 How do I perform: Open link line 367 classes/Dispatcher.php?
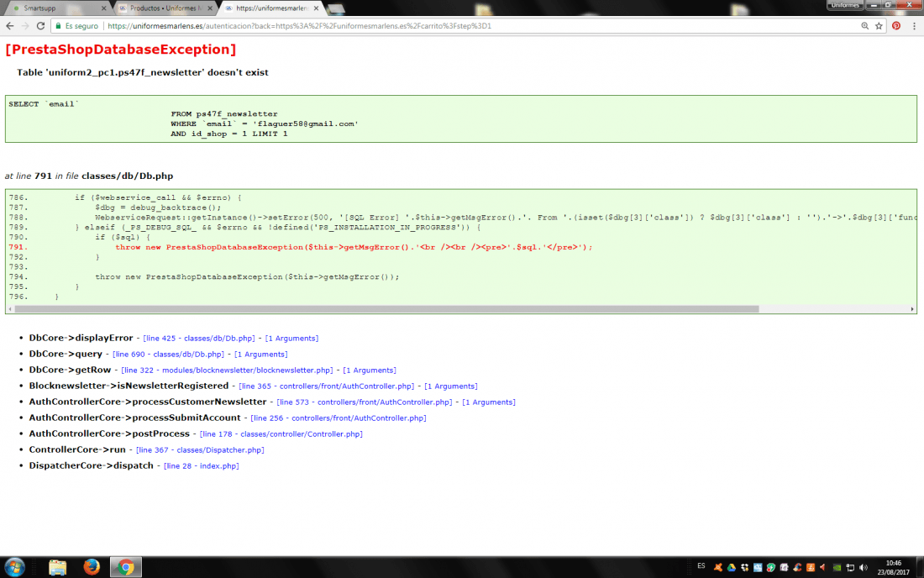[200, 449]
